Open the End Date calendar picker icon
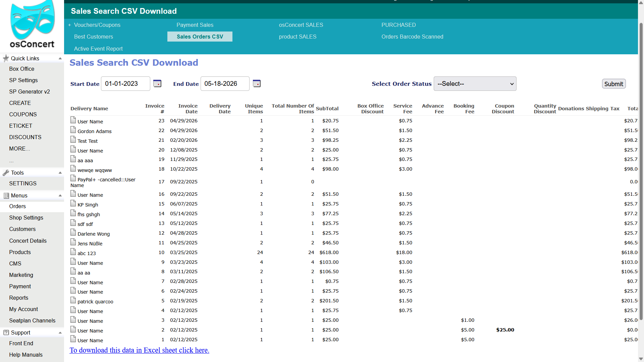This screenshot has height=362, width=644. pos(257,83)
